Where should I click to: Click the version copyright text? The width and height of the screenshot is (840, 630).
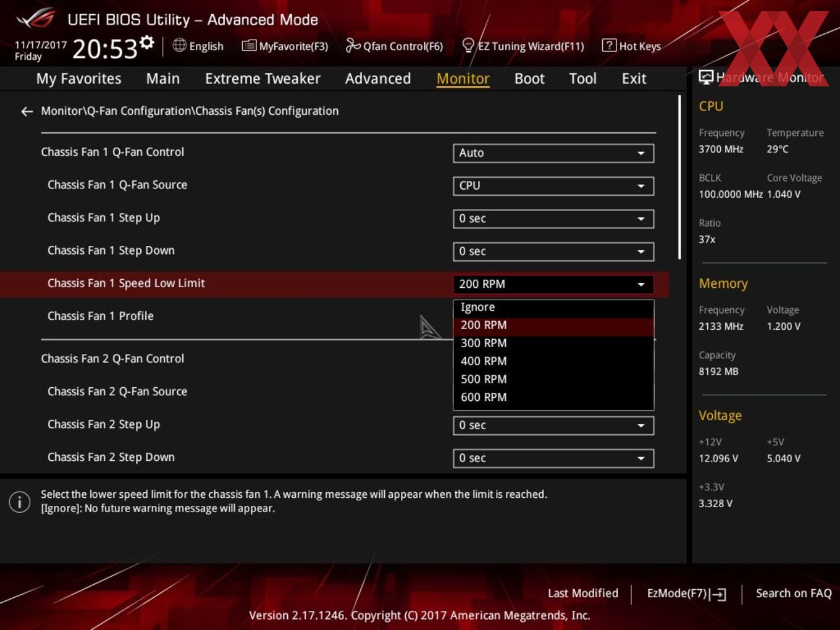coord(419,616)
